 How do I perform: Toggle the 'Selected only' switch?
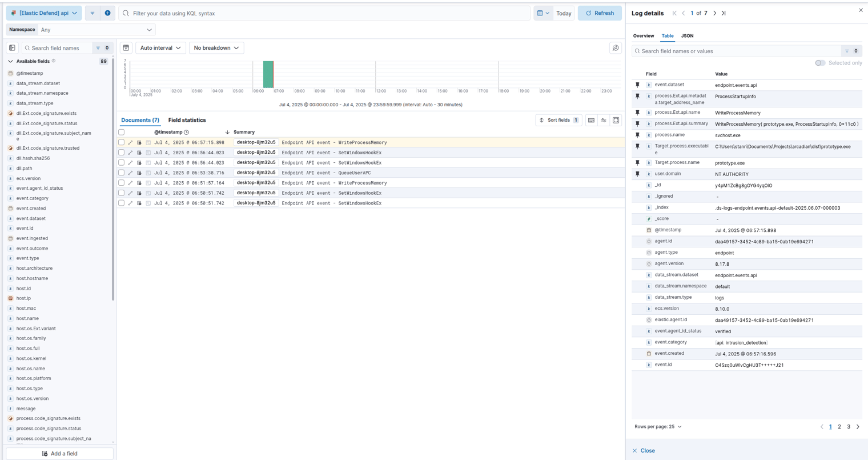(x=820, y=63)
